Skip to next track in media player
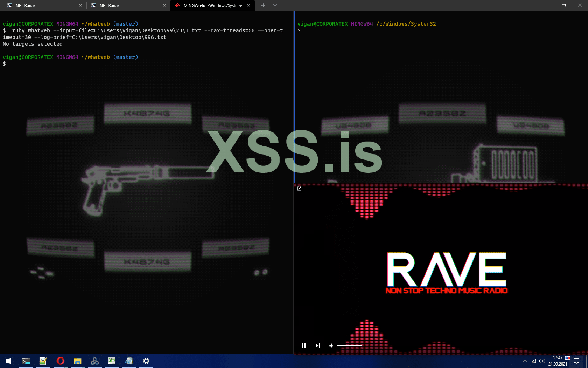Viewport: 588px width, 368px height. (x=318, y=346)
